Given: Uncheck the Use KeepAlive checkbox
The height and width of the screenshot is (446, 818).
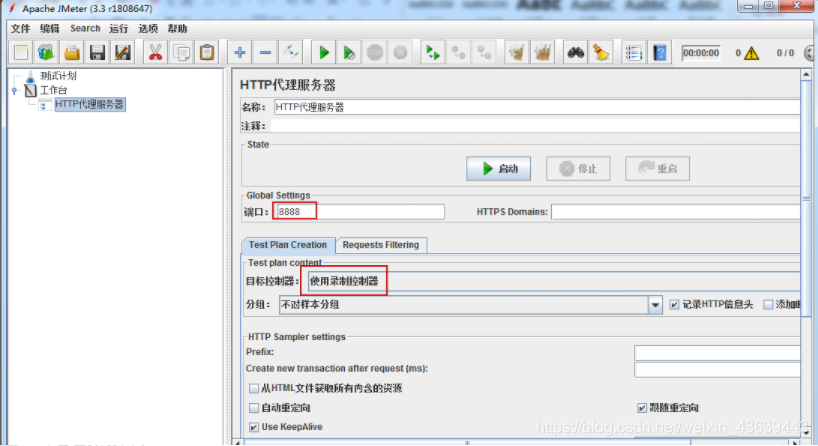Looking at the screenshot, I should click(254, 427).
